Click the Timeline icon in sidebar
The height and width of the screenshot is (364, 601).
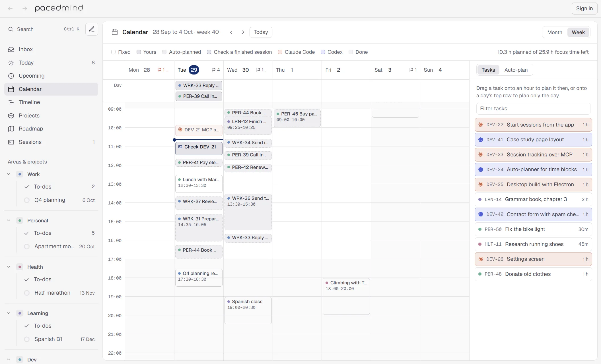pos(11,102)
